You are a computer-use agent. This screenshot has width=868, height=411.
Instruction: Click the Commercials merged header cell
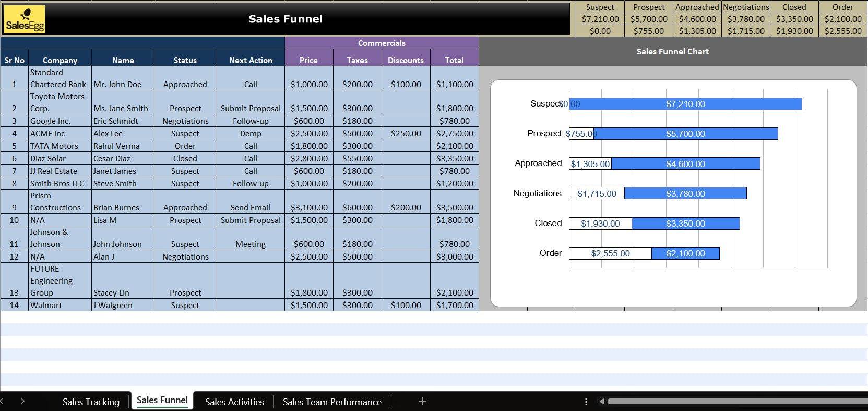[x=382, y=43]
